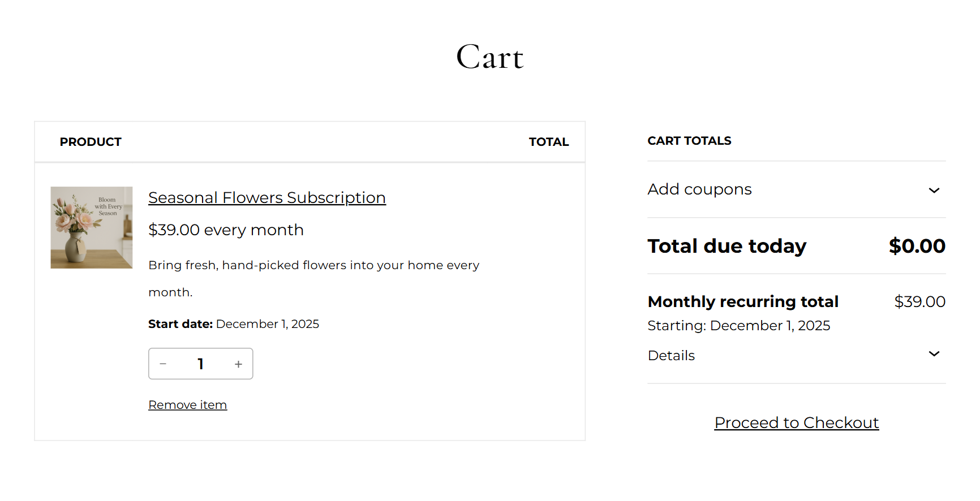The image size is (980, 501).
Task: Decrease quantity with the minus button
Action: pyautogui.click(x=163, y=364)
